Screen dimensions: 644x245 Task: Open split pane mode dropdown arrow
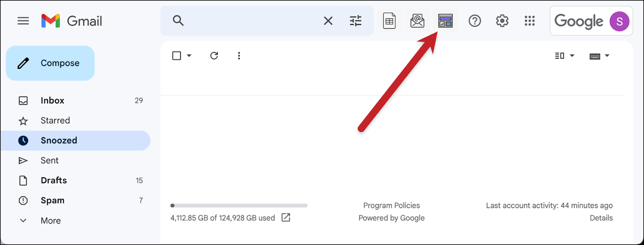(x=572, y=56)
